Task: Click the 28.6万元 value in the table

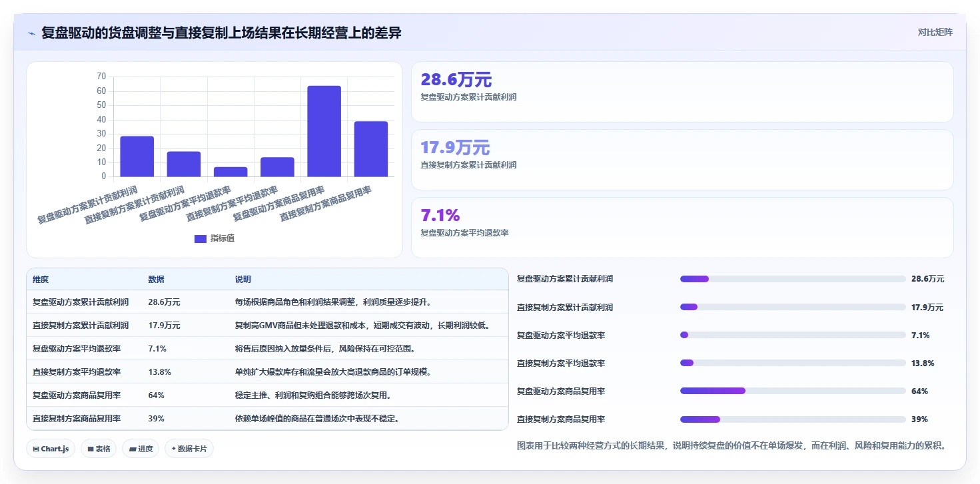Action: pos(165,302)
